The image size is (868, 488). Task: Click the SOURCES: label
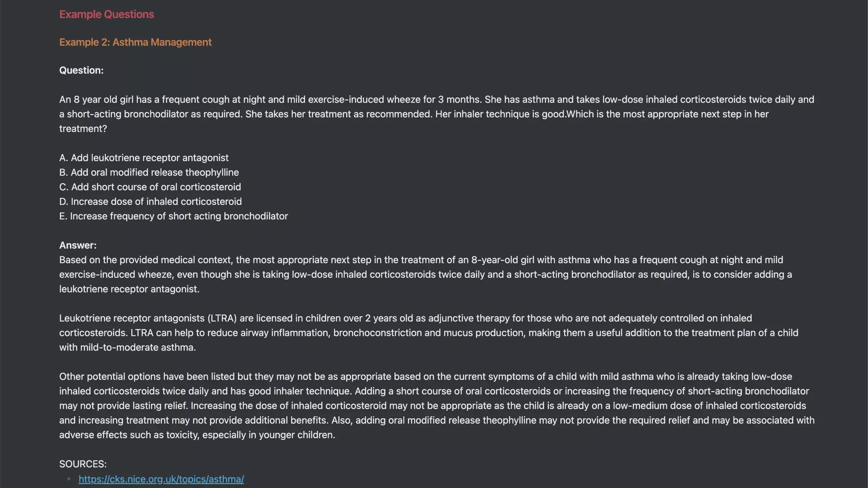pyautogui.click(x=83, y=464)
